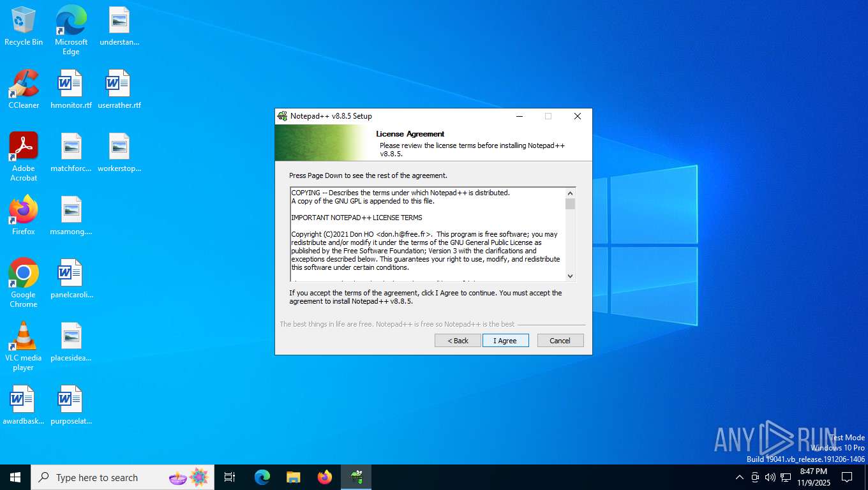Select the hmonitor.rtf document
Screen dimensions: 868x490
tap(71, 89)
